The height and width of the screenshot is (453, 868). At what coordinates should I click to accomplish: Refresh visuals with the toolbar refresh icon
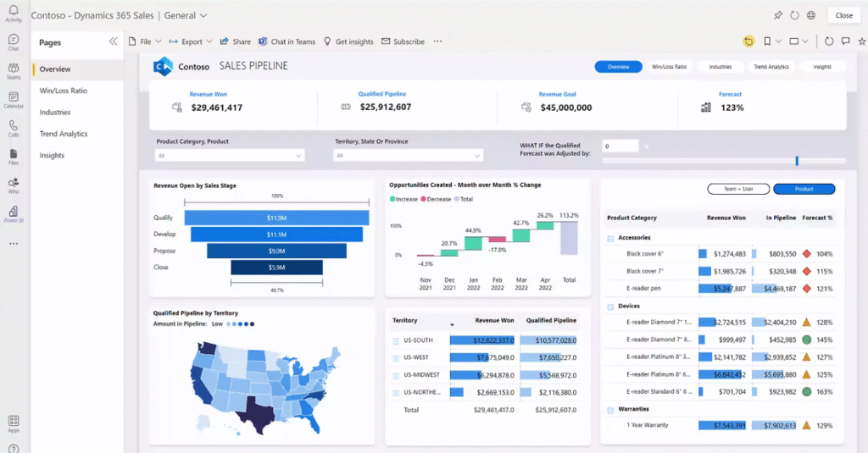829,41
